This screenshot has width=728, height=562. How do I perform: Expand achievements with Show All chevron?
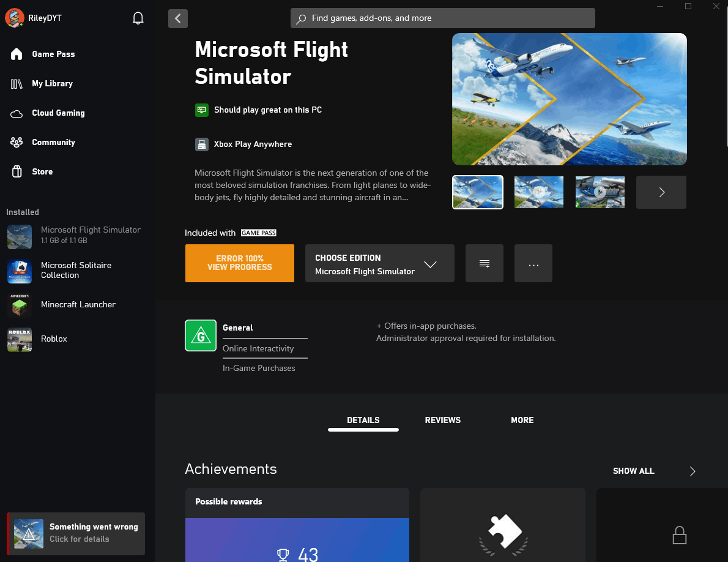point(693,471)
